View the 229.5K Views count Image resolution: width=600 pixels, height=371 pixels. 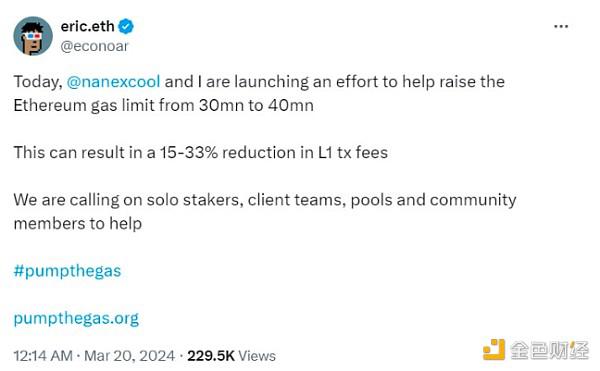click(x=231, y=356)
